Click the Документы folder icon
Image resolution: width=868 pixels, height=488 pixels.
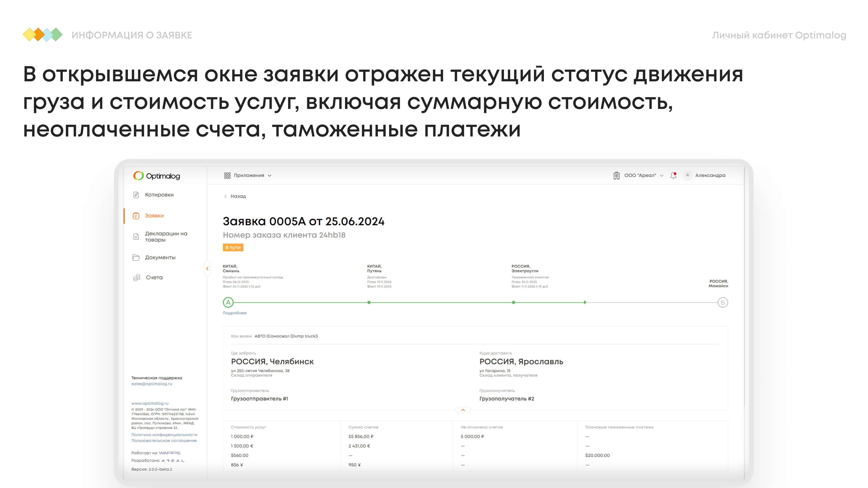(x=136, y=258)
